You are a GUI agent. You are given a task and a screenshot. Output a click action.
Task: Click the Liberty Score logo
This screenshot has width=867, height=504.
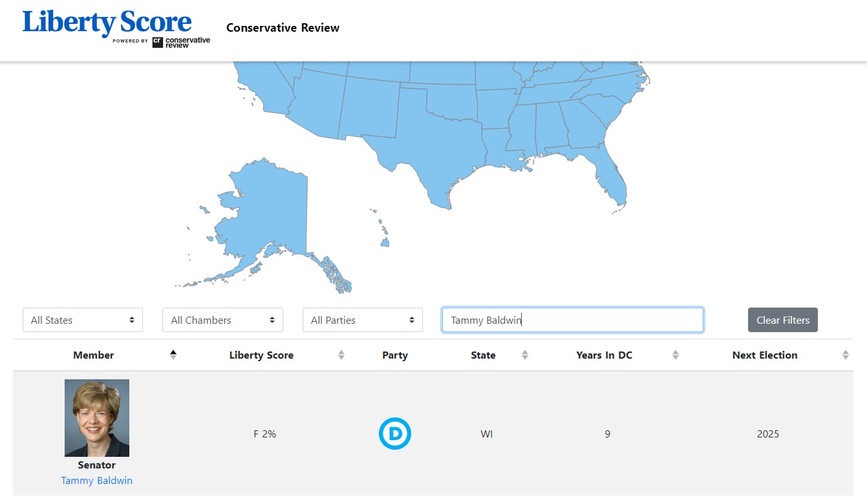pyautogui.click(x=107, y=23)
